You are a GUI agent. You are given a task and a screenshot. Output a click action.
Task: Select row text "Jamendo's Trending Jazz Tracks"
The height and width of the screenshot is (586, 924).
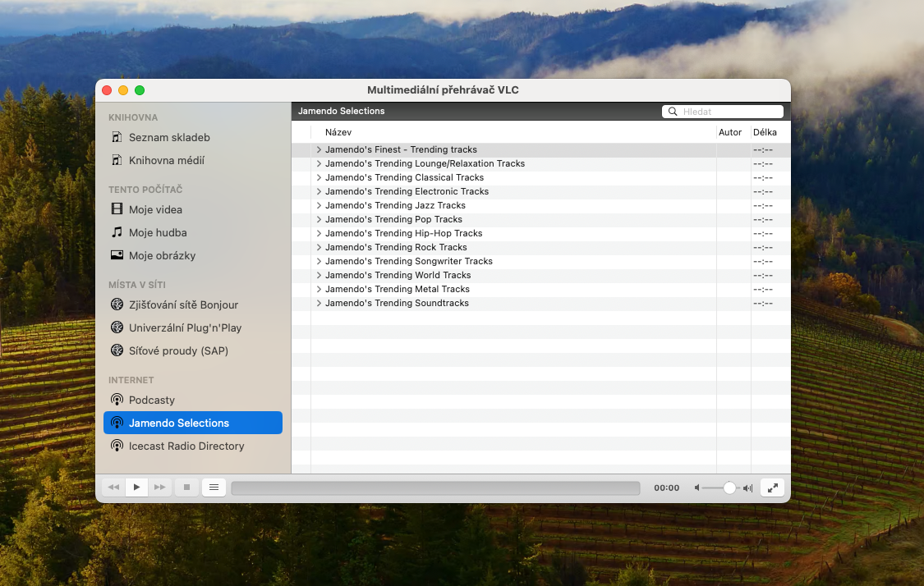pyautogui.click(x=395, y=205)
